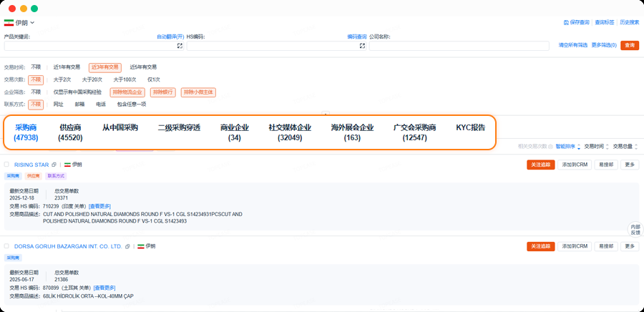
Task: Sort results by 交易总量
Action: coord(625,146)
